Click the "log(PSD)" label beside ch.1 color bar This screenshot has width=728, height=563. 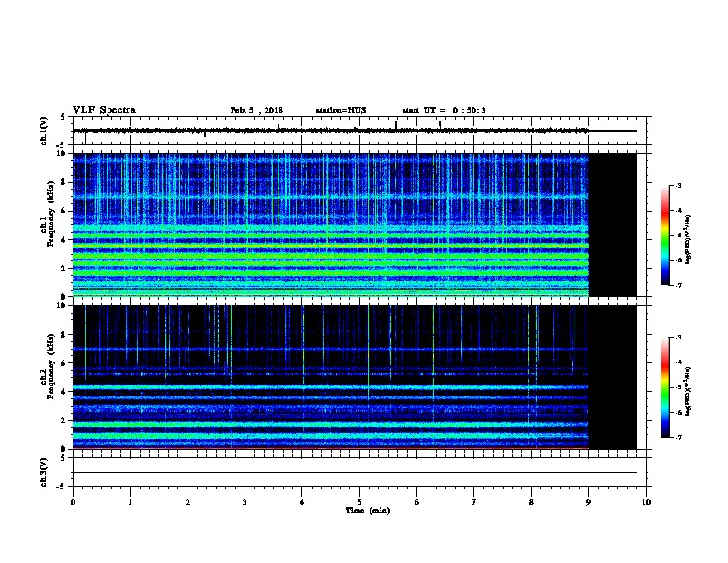pos(688,239)
